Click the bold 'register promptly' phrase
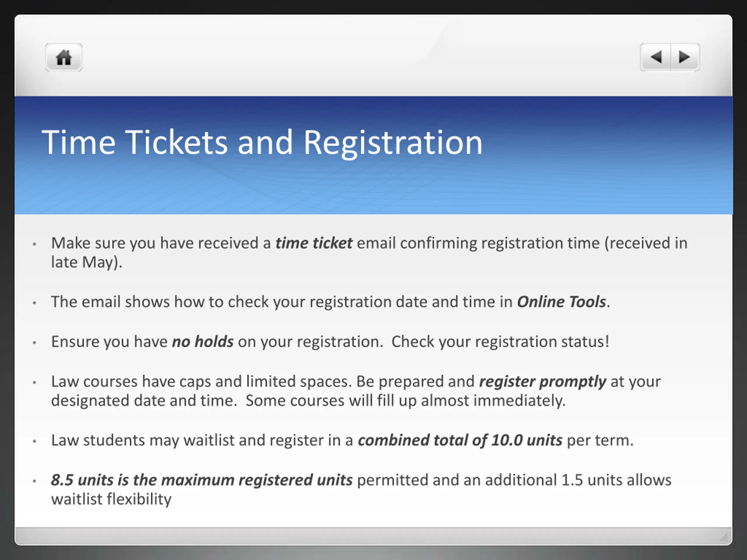Screen dimensions: 747x560 (x=543, y=382)
